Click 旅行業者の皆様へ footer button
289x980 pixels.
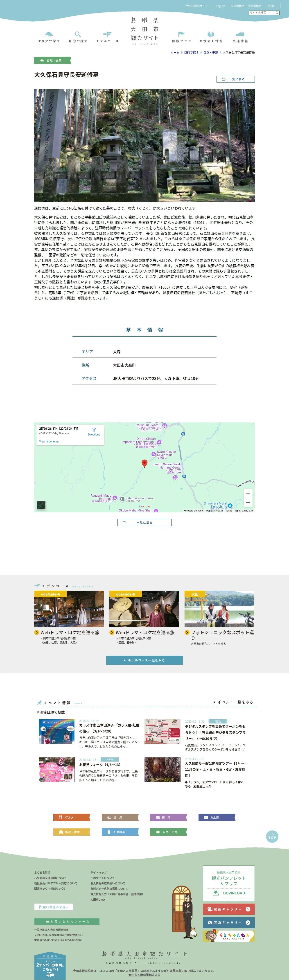pos(54,907)
